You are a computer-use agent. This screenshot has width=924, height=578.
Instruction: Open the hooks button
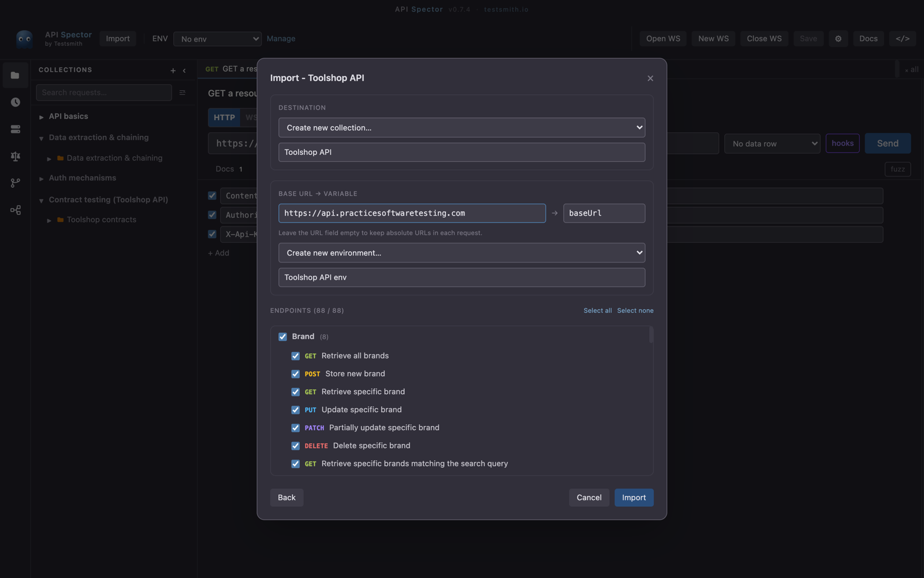843,143
